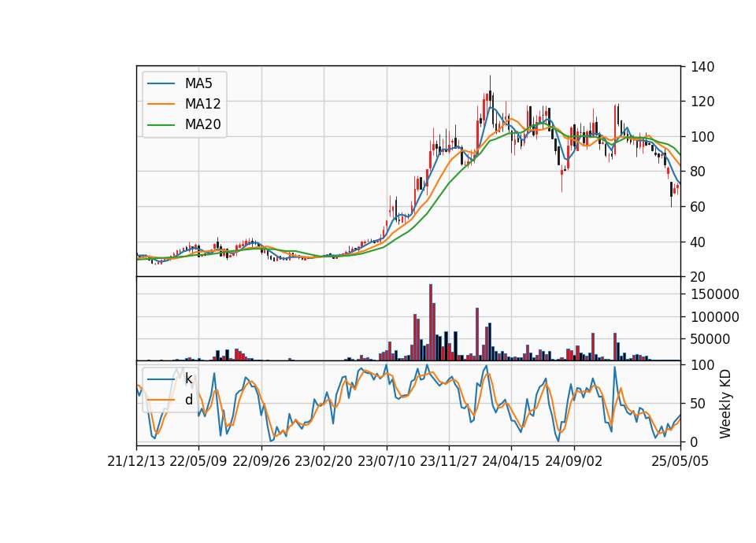Click the MA20 legend label
This screenshot has width=756, height=543.
[x=202, y=125]
